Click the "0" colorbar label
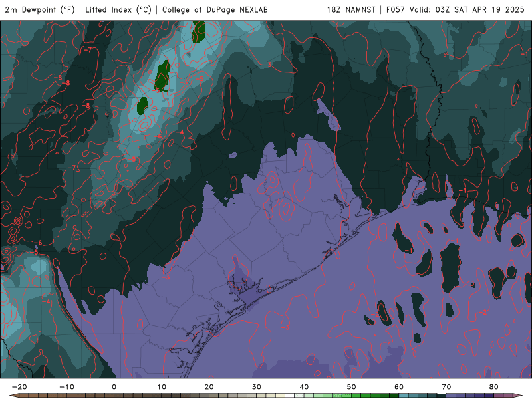Image resolution: width=532 pixels, height=399 pixels. coord(114,387)
